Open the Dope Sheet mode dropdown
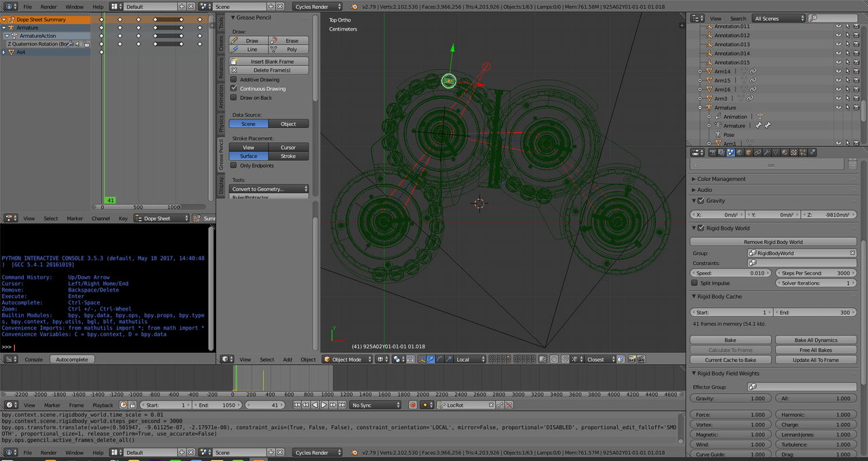 pos(161,218)
